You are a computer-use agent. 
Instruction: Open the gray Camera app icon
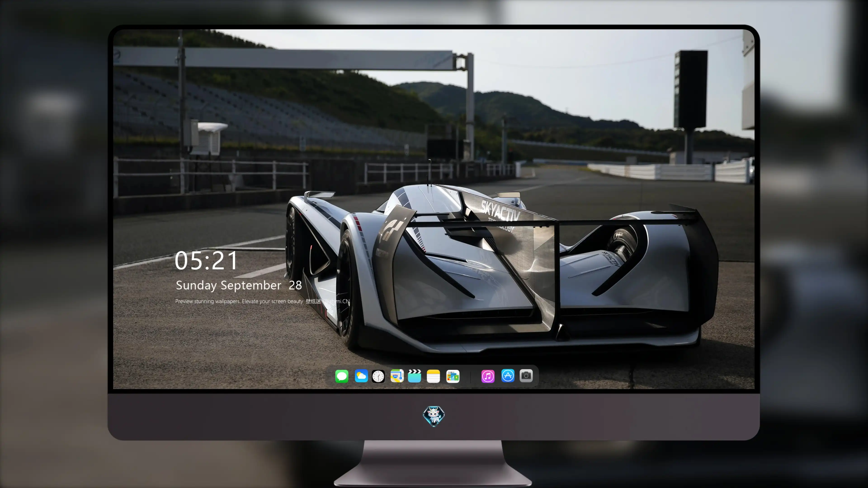coord(526,375)
